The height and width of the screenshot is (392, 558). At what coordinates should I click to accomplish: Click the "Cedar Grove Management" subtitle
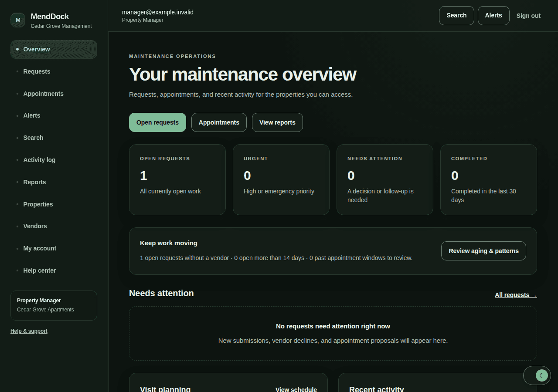coord(61,26)
